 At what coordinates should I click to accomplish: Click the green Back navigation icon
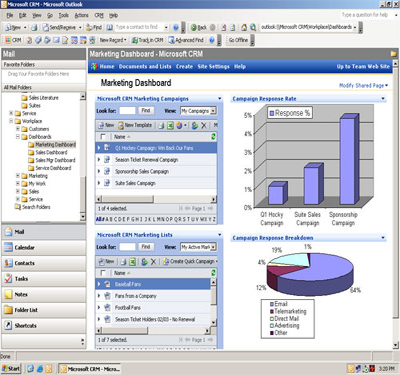tap(199, 27)
